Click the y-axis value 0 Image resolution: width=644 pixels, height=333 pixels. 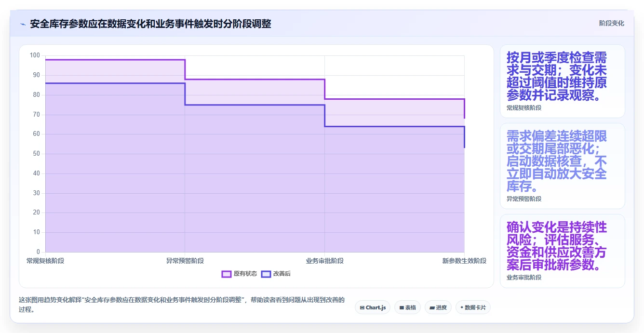point(38,252)
